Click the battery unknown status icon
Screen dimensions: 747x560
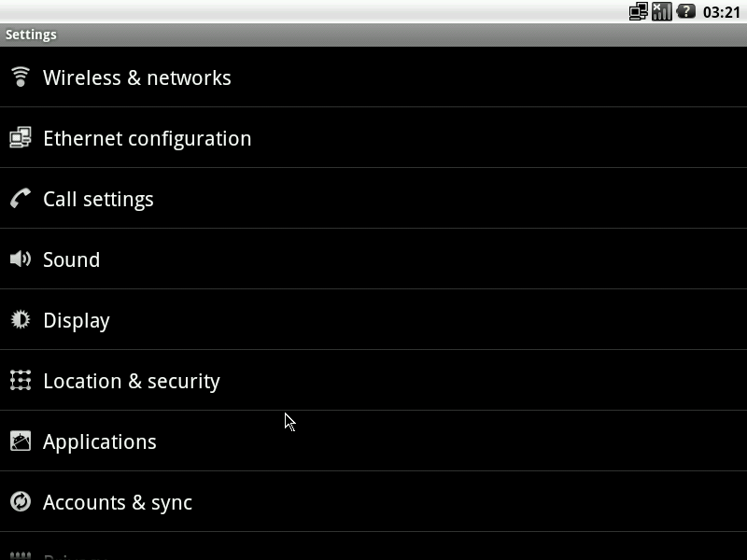pyautogui.click(x=686, y=11)
